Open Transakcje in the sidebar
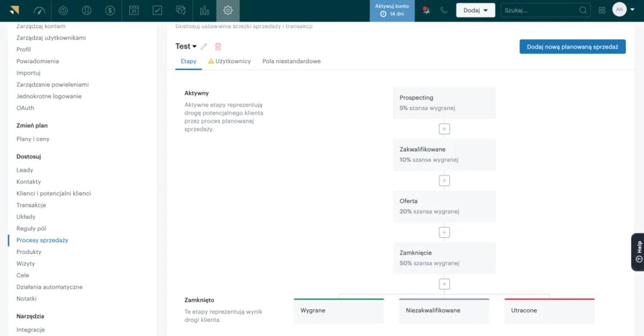The image size is (644, 336). tap(31, 205)
